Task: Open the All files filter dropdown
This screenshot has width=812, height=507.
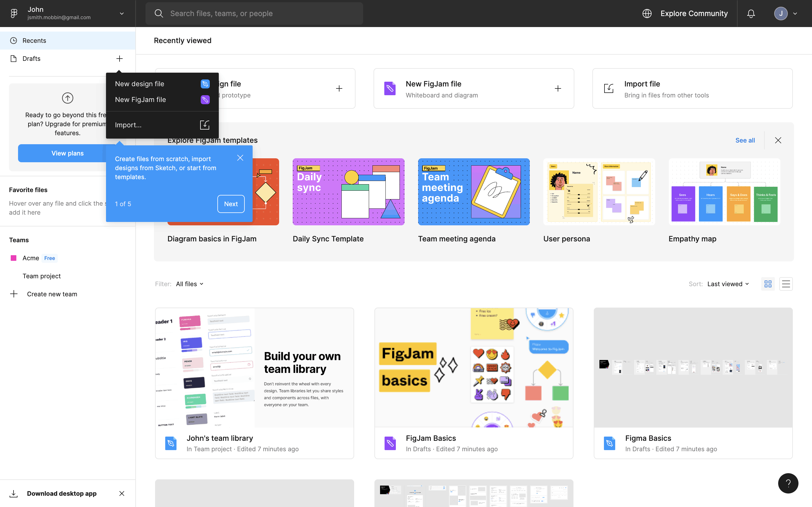Action: [x=189, y=284]
